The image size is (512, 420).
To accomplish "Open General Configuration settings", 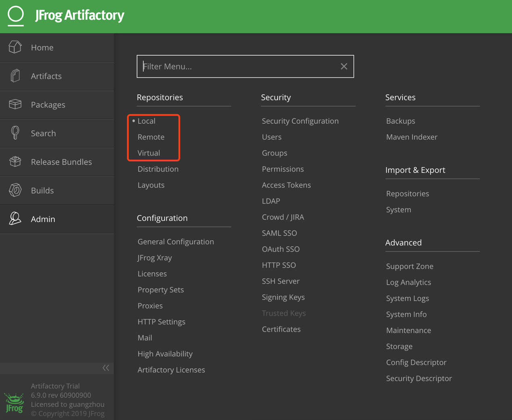I will [175, 241].
